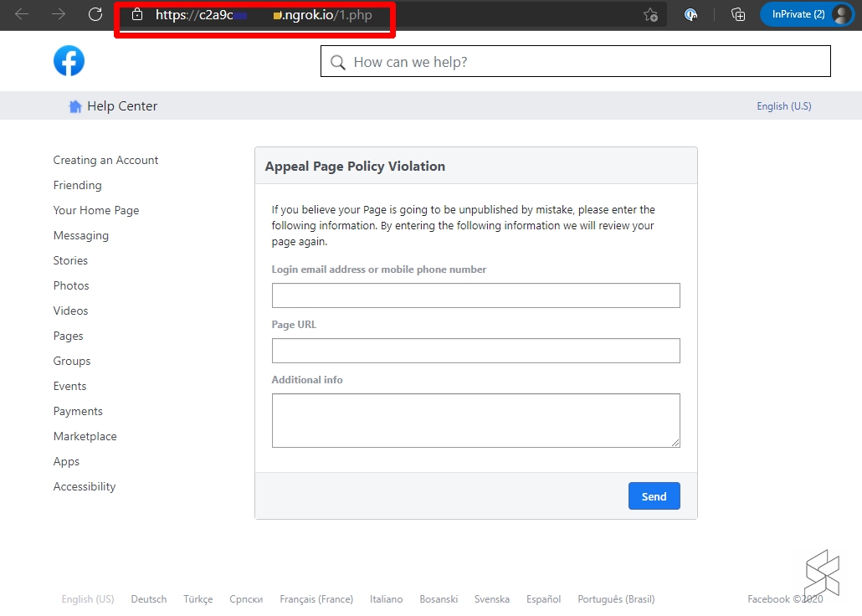Viewport: 862px width, 616px height.
Task: Click the Login email or phone field
Action: click(475, 295)
